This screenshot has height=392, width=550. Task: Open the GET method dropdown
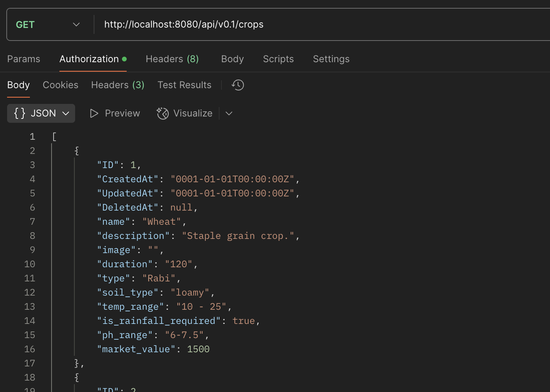pos(48,24)
